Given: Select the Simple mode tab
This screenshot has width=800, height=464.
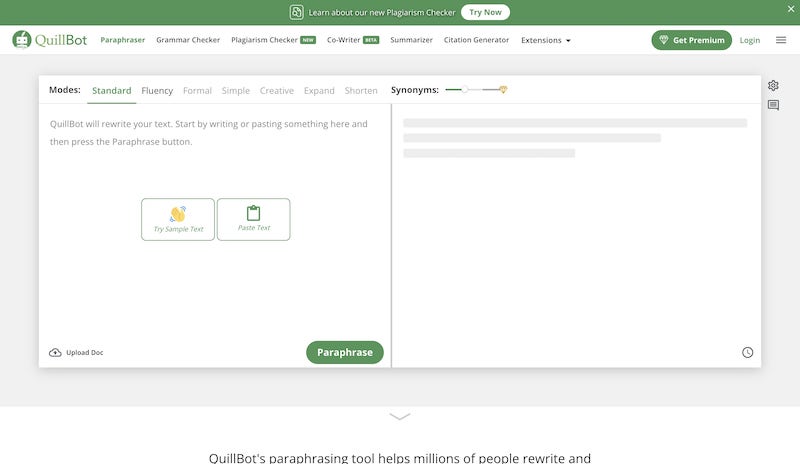Looking at the screenshot, I should (x=236, y=90).
